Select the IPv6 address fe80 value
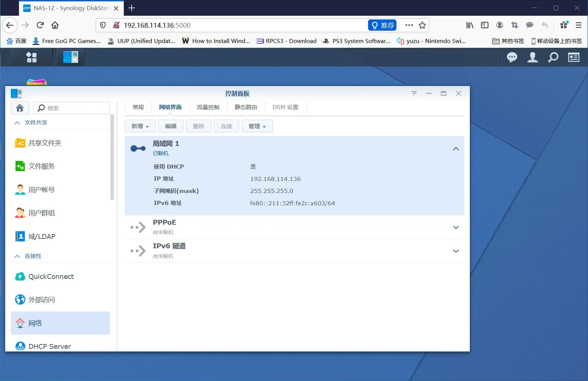This screenshot has width=588, height=381. (293, 203)
